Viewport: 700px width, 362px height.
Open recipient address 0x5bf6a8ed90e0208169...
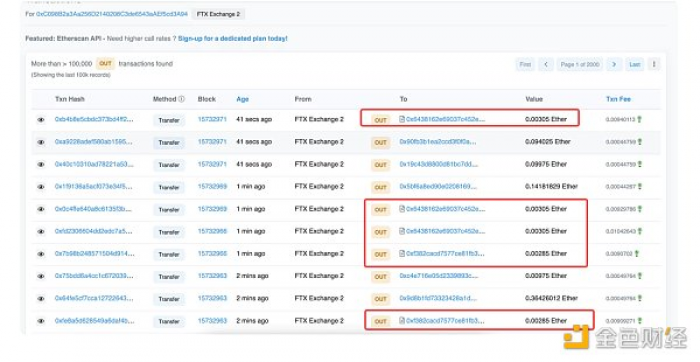(x=438, y=186)
